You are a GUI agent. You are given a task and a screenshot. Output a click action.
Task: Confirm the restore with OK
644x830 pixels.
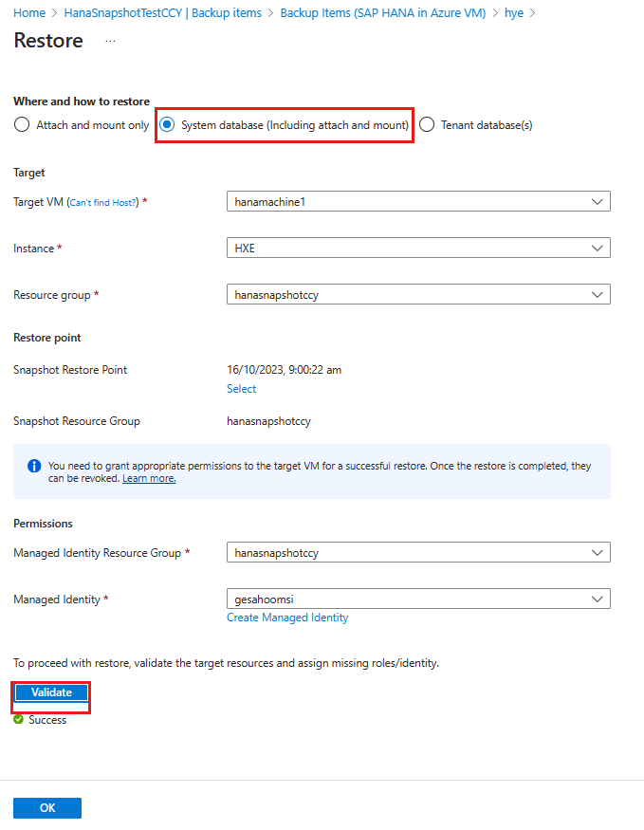[x=46, y=807]
